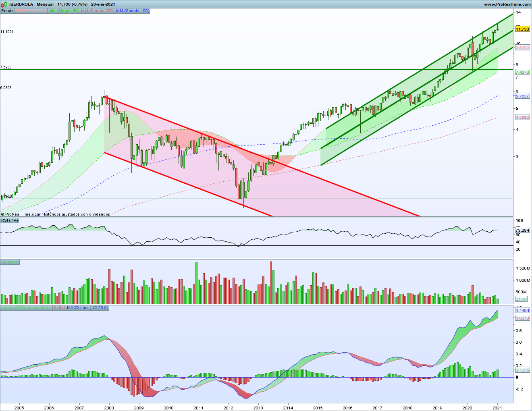
Task: Click the pink 9,6202 moving average price tag
Action: coord(522,48)
